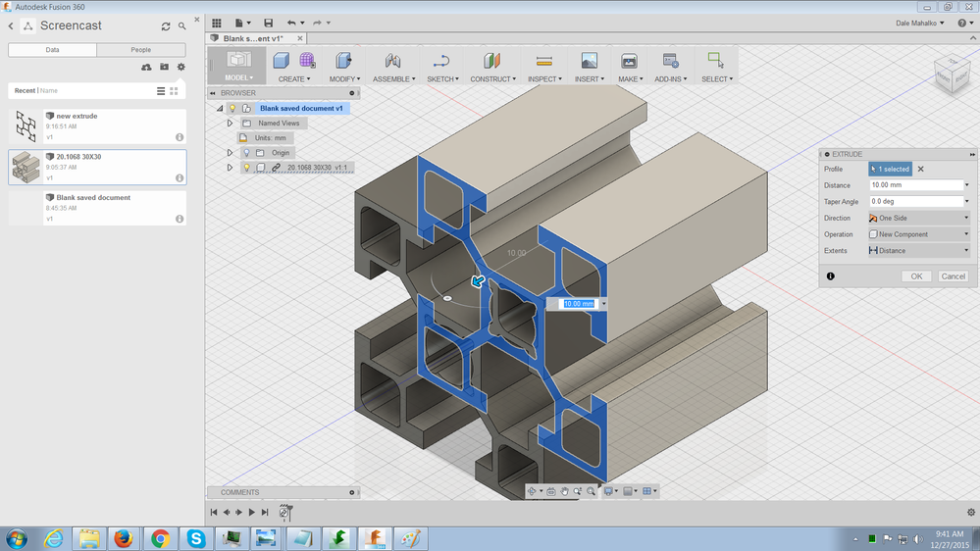Open the Operation dropdown in Extrude dialog

pyautogui.click(x=918, y=234)
